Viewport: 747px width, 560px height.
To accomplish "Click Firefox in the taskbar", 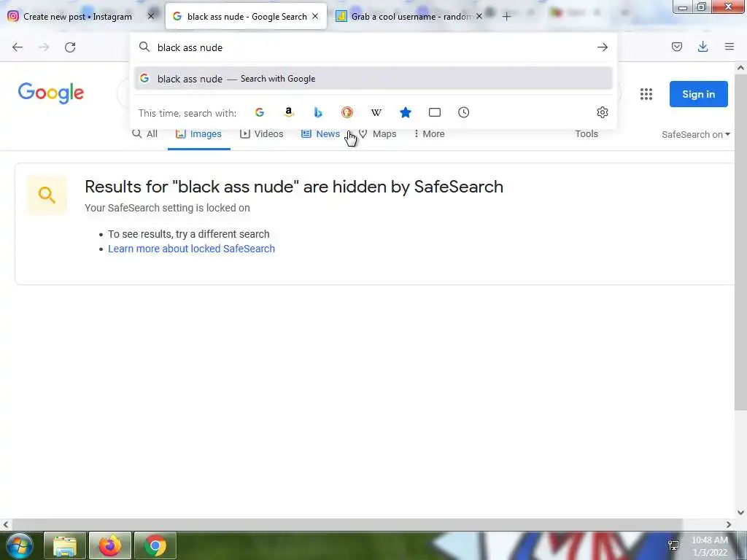I will coord(110,545).
